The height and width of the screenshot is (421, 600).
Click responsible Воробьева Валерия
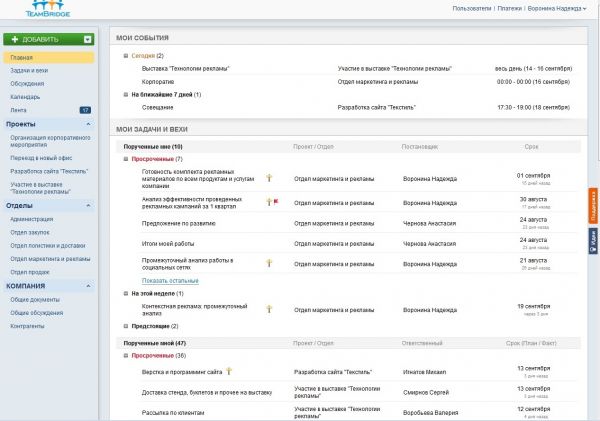430,413
